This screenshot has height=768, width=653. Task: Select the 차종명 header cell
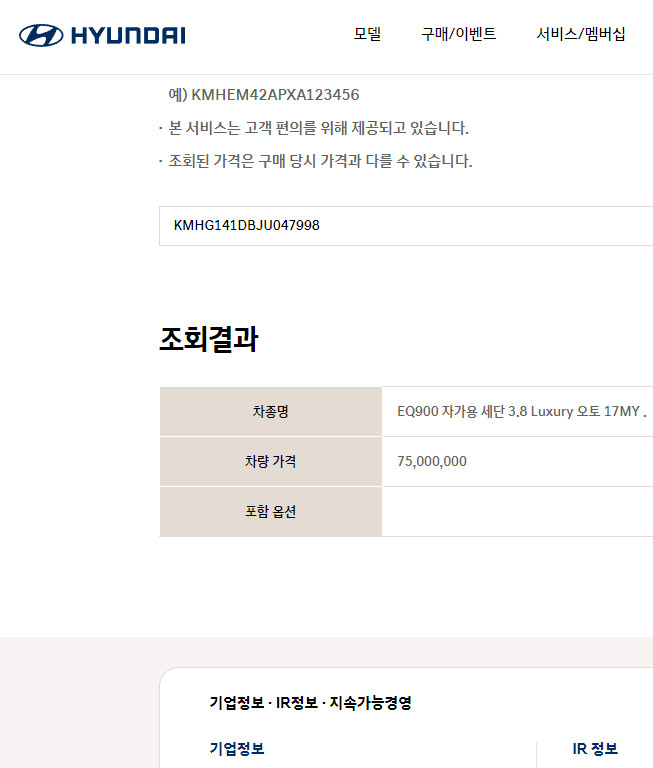(x=270, y=411)
